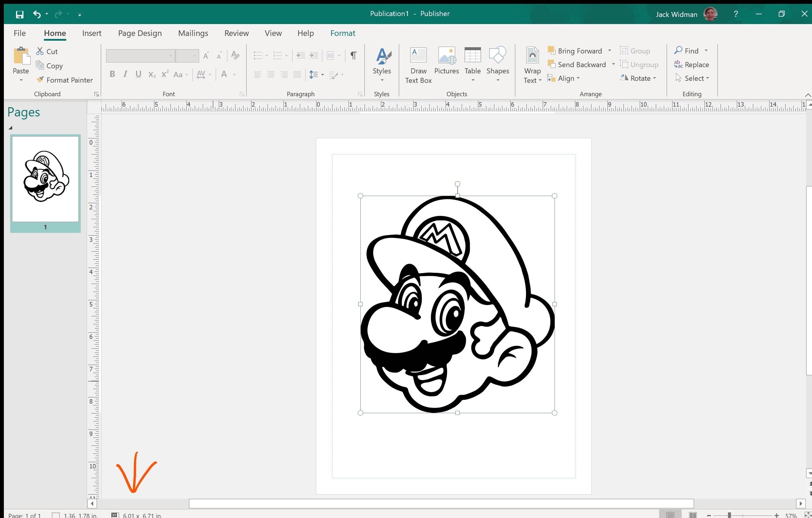Image resolution: width=812 pixels, height=518 pixels.
Task: Click the Select button
Action: tap(692, 78)
